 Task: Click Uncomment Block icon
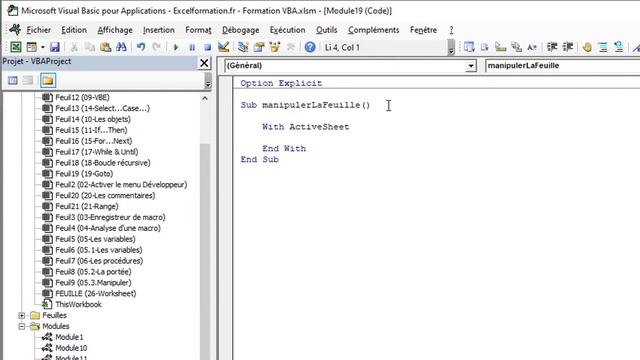(x=619, y=47)
